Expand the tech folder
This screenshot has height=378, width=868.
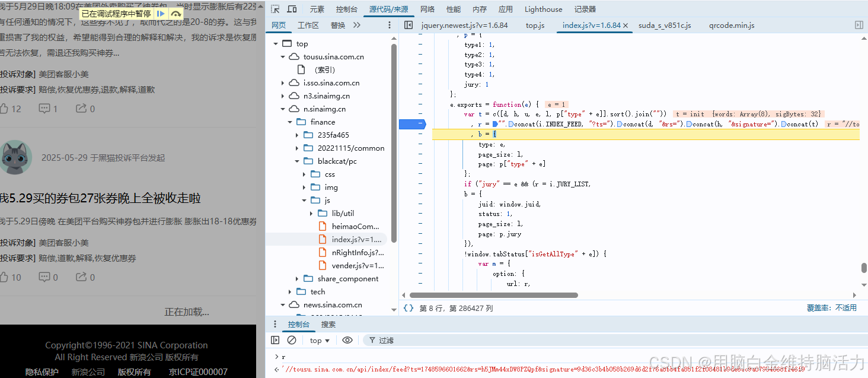[x=290, y=292]
